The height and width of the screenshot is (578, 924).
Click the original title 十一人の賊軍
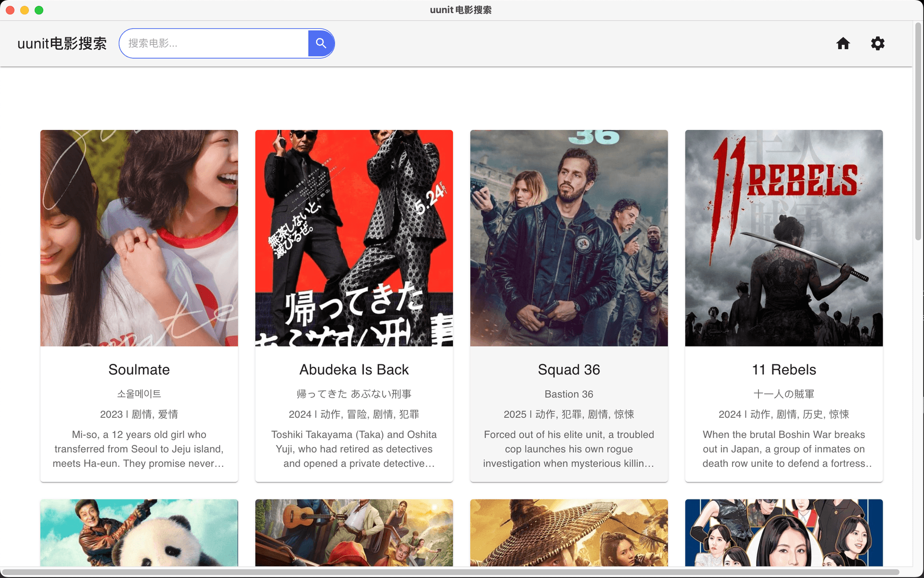[784, 394]
